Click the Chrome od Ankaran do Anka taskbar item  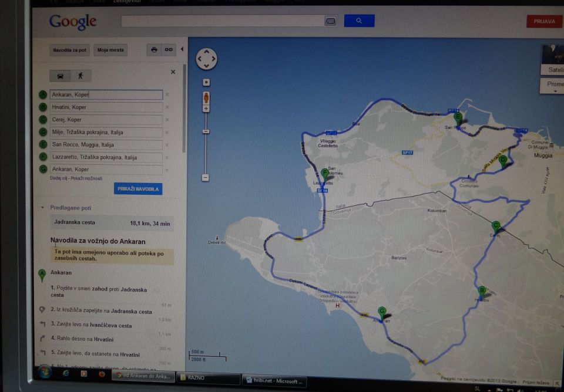pos(143,376)
